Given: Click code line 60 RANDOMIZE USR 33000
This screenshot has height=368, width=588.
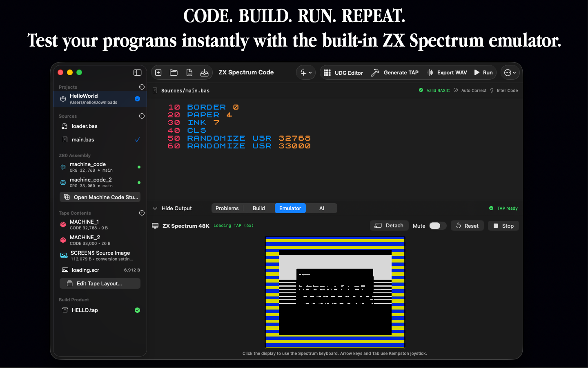Looking at the screenshot, I should 239,146.
